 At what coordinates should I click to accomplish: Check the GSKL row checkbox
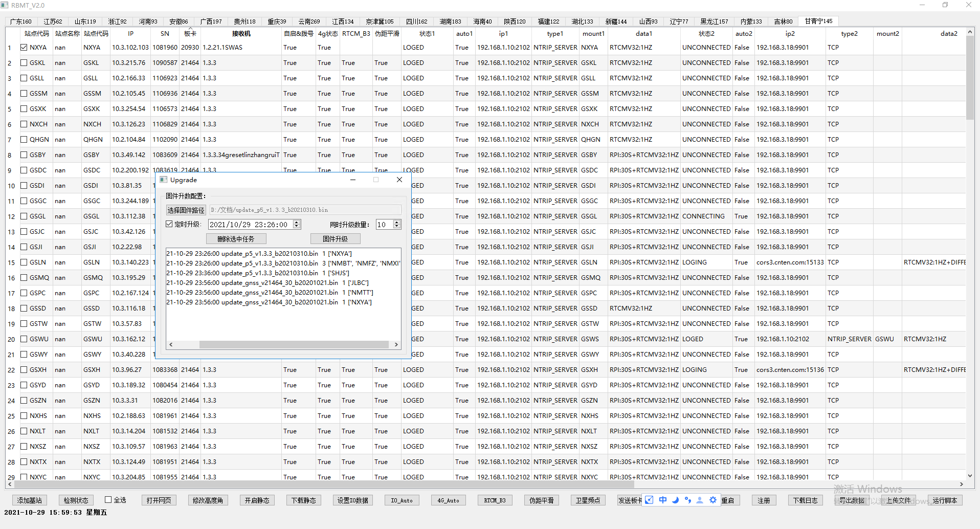click(x=24, y=62)
